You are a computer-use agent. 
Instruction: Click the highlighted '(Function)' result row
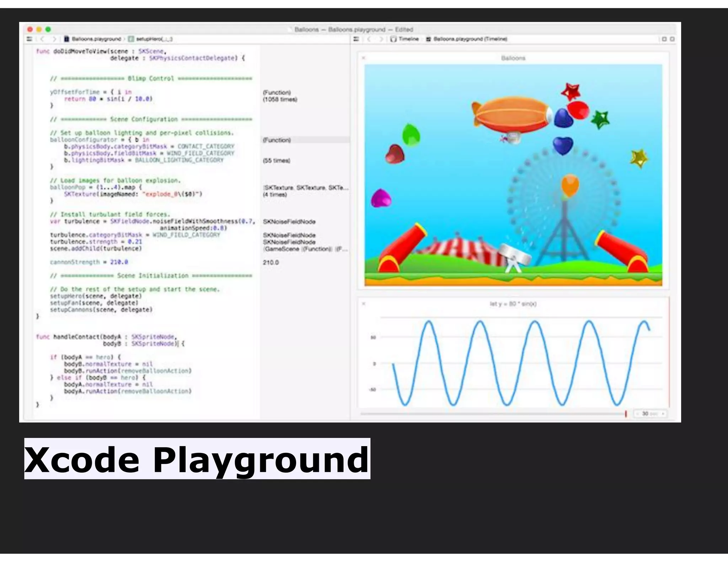pyautogui.click(x=306, y=140)
